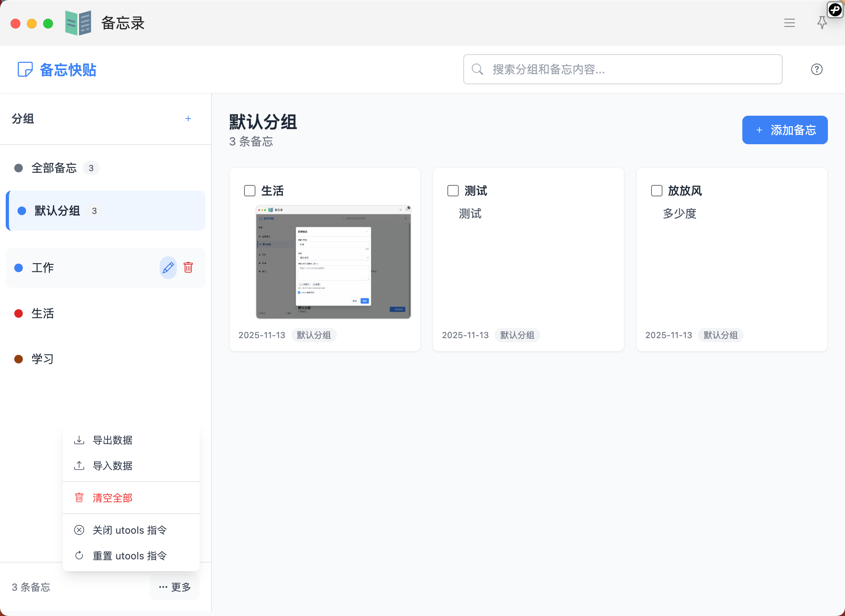Click the pencil edit icon for 工作 group

coord(168,268)
